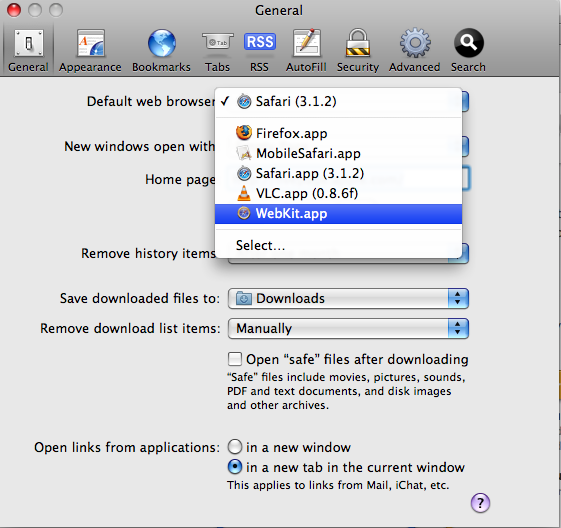
Task: Click the purple help question mark button
Action: [x=480, y=503]
